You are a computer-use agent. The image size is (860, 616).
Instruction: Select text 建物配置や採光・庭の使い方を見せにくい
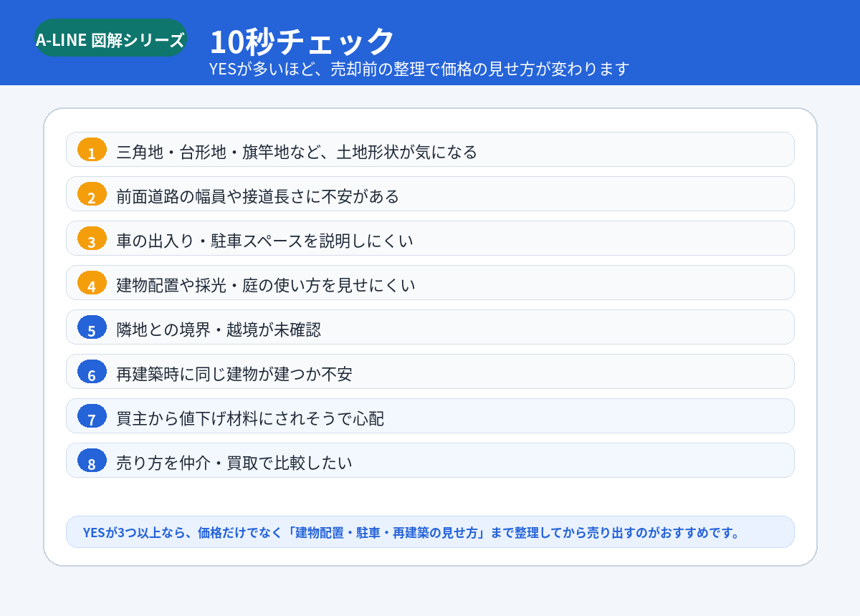(x=266, y=285)
